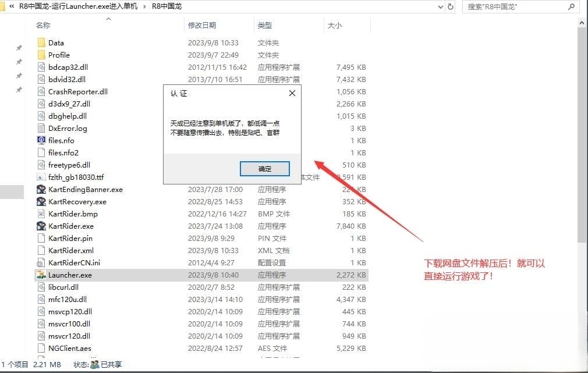Screen dimensions: 588x373
Task: Select the KartRider.exe application icon
Action: point(41,226)
